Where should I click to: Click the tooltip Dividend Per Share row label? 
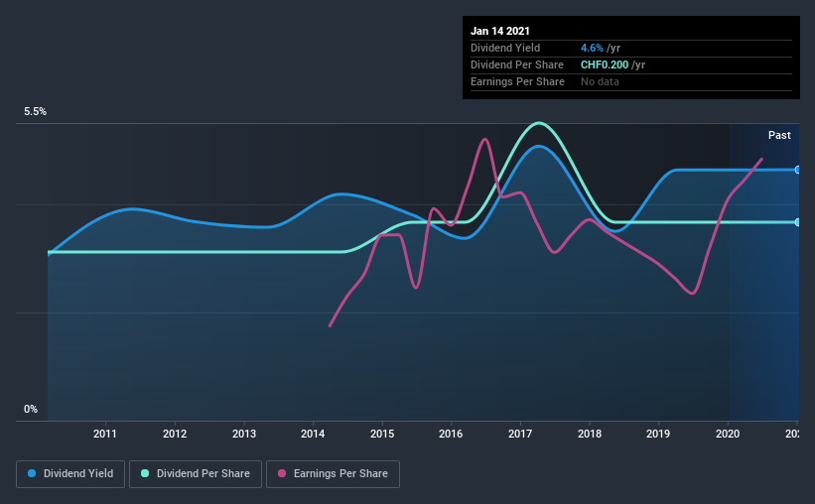pyautogui.click(x=516, y=64)
